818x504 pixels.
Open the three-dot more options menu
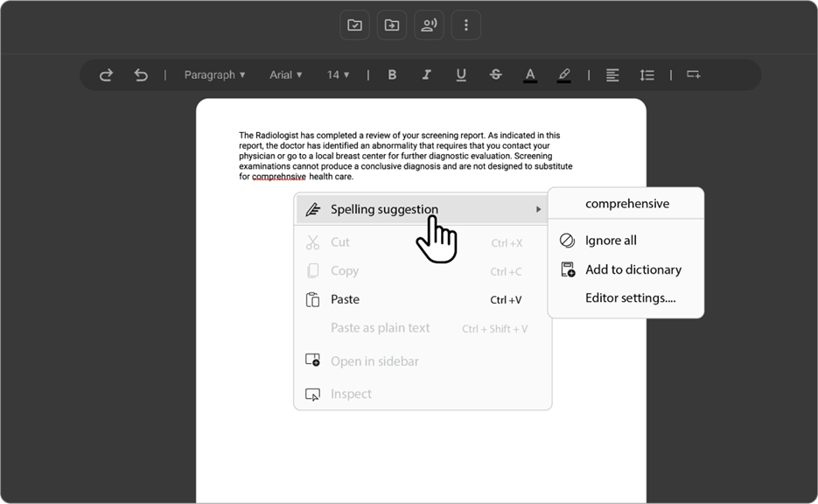click(465, 25)
